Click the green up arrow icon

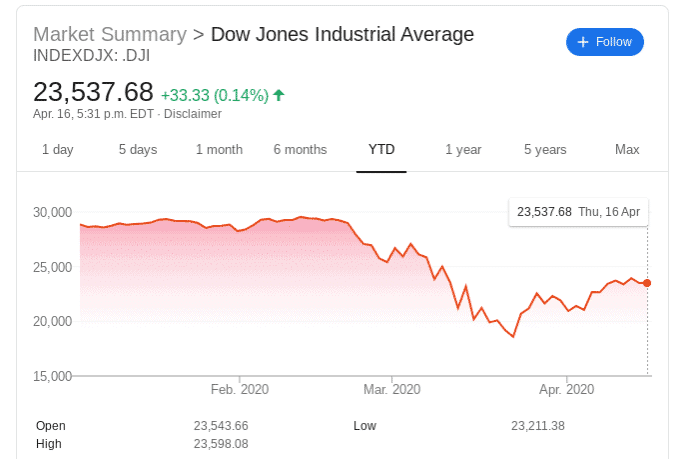[x=279, y=95]
